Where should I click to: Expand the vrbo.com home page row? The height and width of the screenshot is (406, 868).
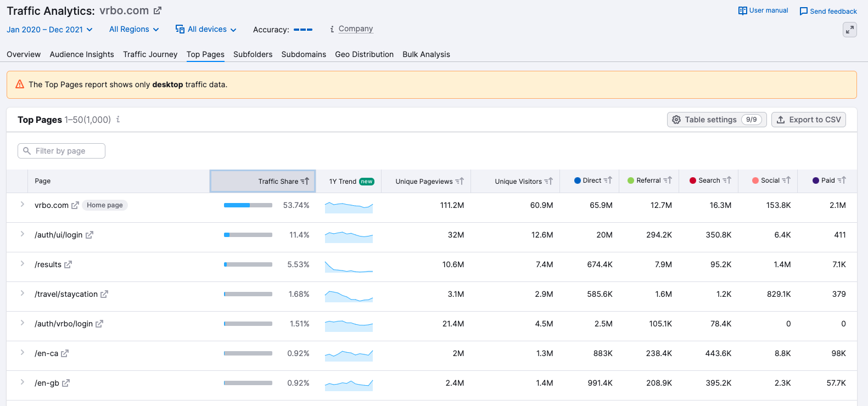coord(23,205)
